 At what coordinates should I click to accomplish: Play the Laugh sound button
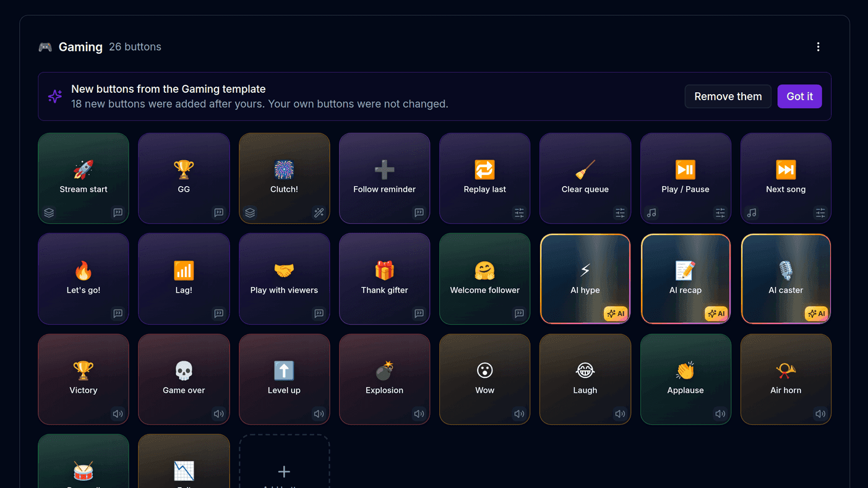click(585, 379)
